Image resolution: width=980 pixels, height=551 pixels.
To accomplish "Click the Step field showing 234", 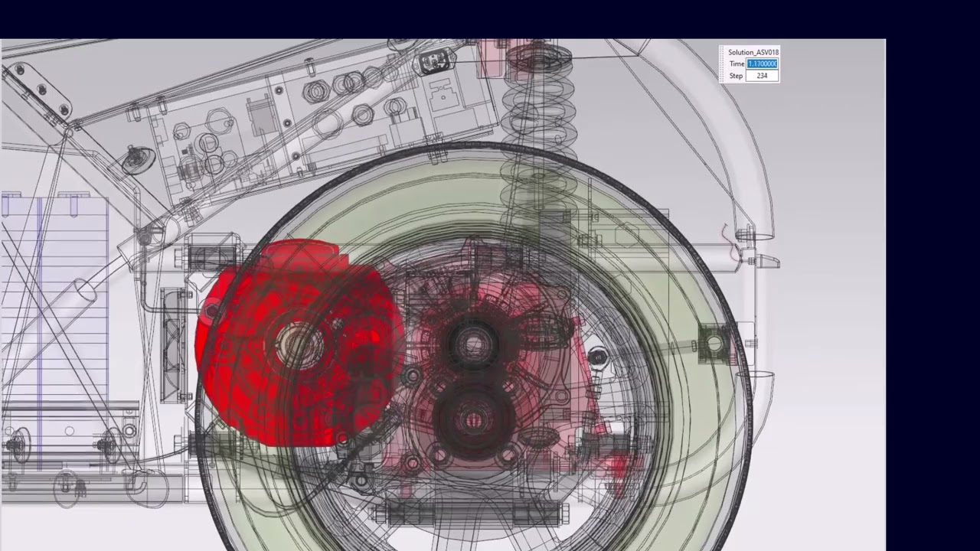I will tap(762, 76).
